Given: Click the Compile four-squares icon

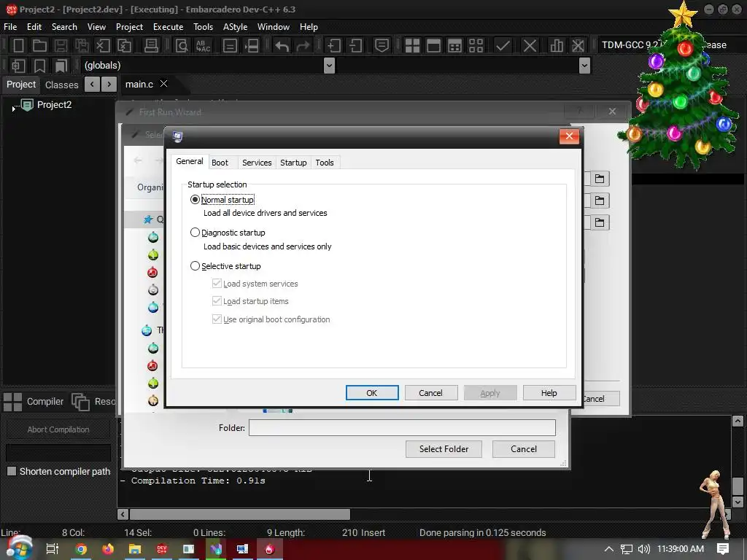Looking at the screenshot, I should [x=412, y=46].
